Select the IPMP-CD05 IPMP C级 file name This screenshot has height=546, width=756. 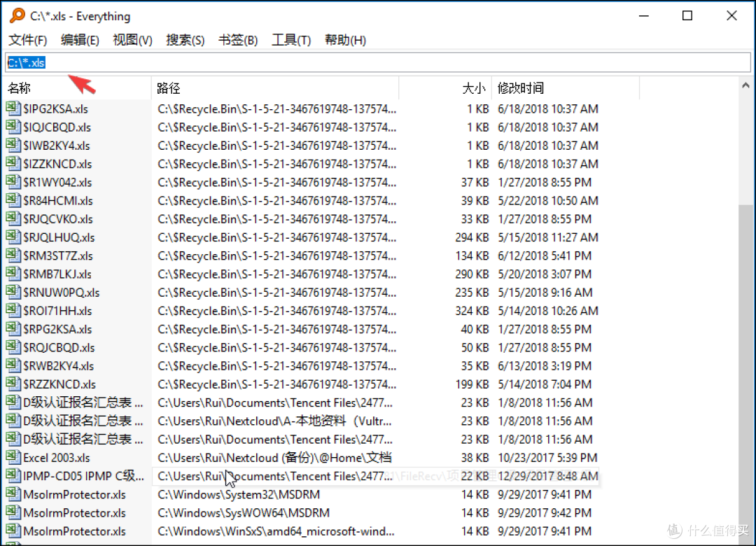[83, 475]
